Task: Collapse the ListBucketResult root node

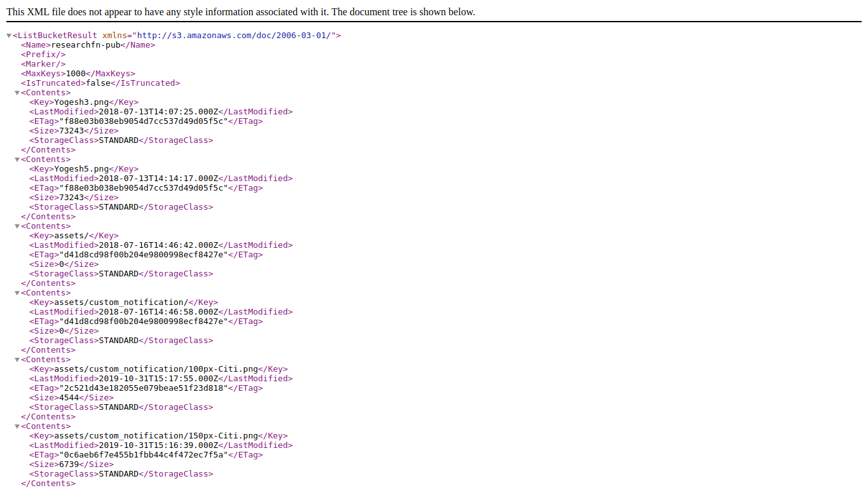Action: coord(9,36)
